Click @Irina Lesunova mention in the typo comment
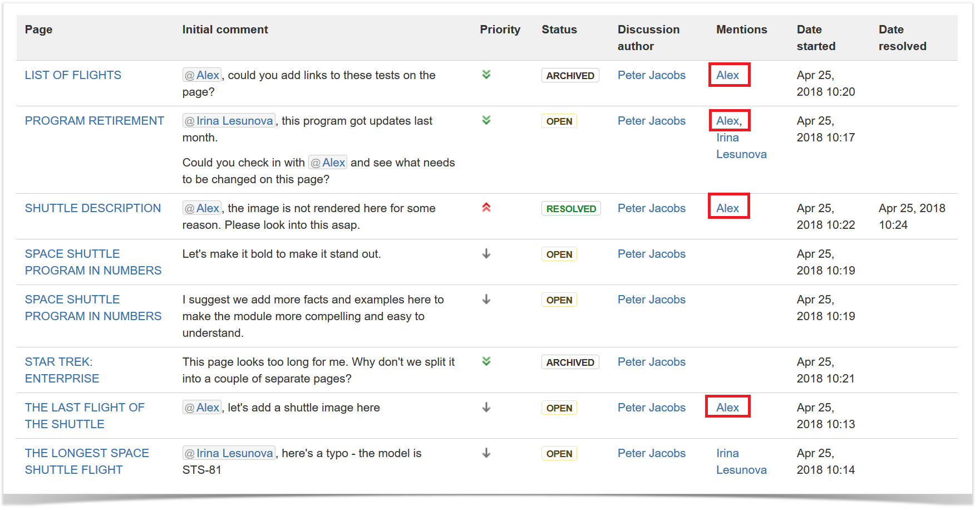Viewport: 980px width, 510px height. coord(229,453)
